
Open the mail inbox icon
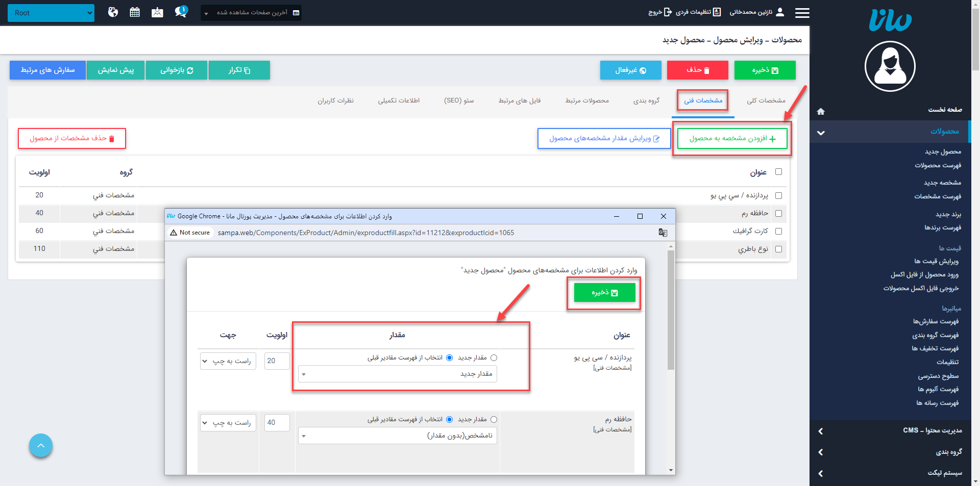pos(157,12)
